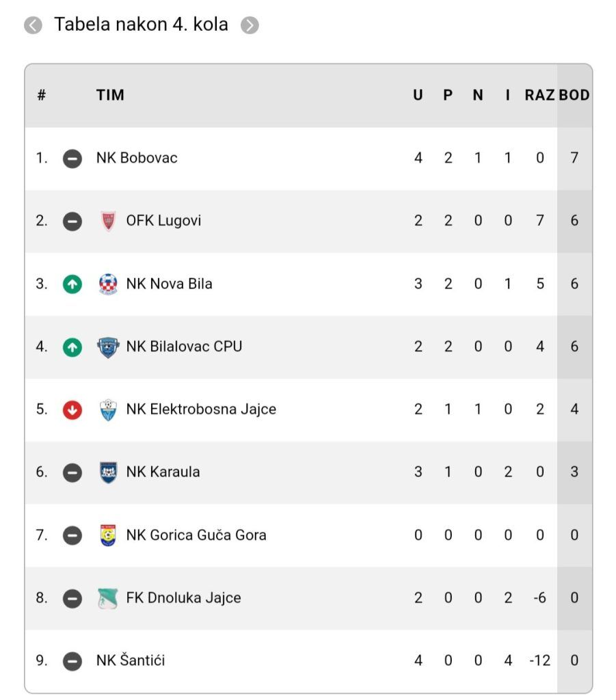Click unchanged-position icon beside NK Bobovac
This screenshot has height=700, width=616.
coord(72,159)
